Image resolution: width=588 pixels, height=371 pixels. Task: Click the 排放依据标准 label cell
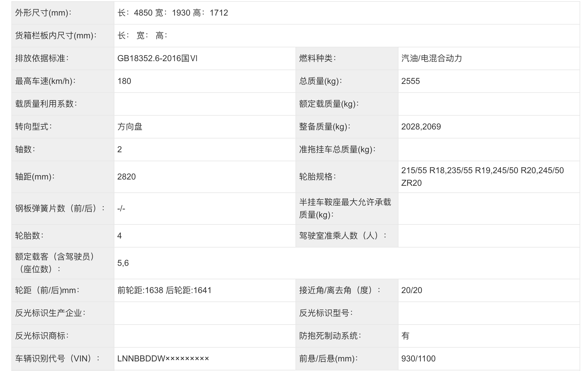(42, 58)
